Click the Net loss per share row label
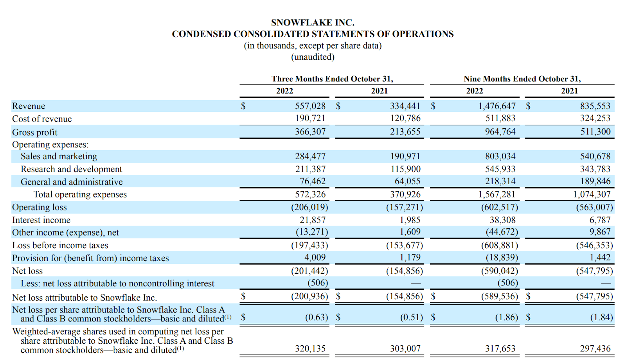626x364 pixels. (x=122, y=314)
